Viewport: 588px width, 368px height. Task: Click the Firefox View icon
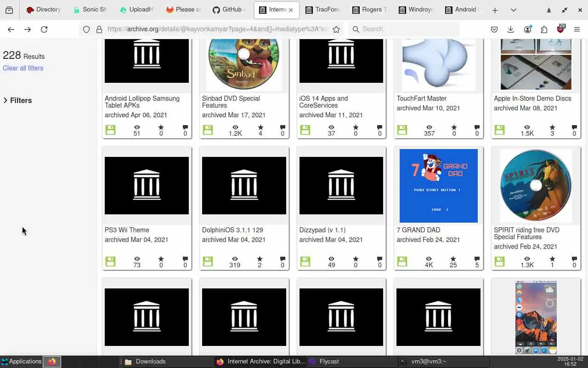[x=9, y=10]
